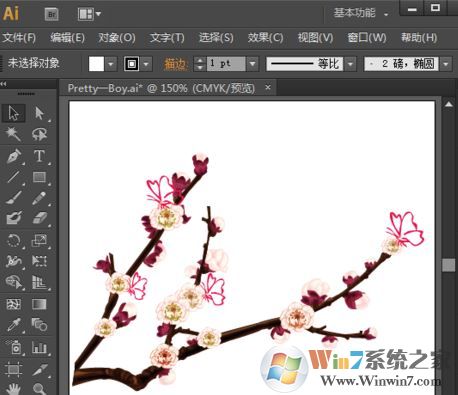Select the Scale tool

(39, 240)
